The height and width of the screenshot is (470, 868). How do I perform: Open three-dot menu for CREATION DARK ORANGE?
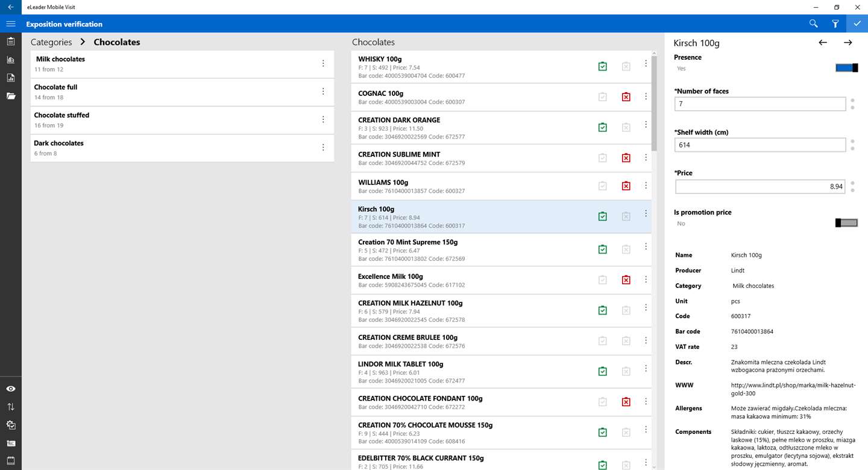coord(646,124)
